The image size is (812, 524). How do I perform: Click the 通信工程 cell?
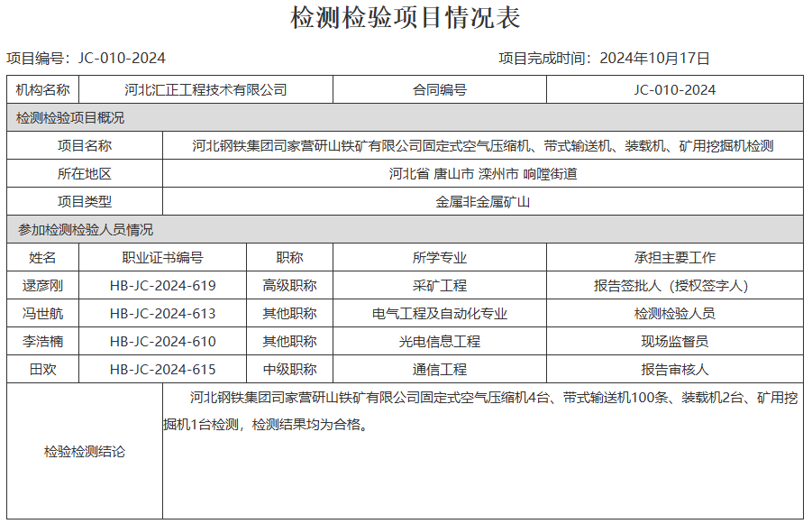pos(440,370)
